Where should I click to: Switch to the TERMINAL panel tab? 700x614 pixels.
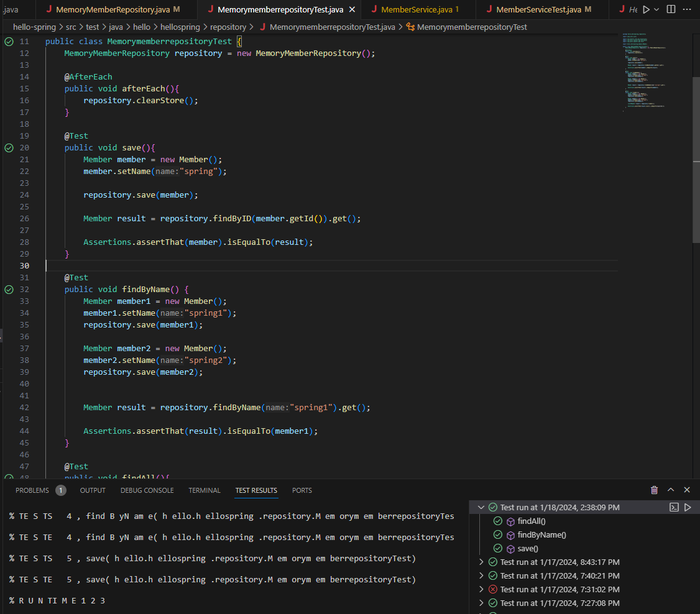(204, 490)
